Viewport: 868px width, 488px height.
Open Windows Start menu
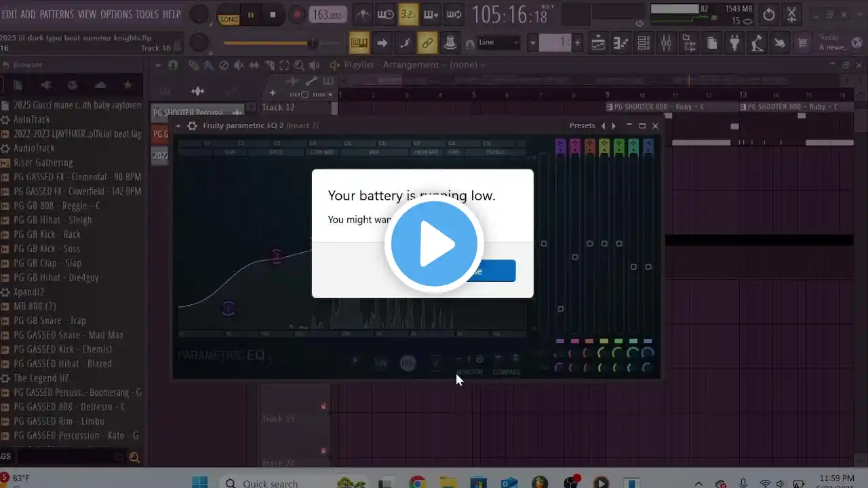[199, 482]
